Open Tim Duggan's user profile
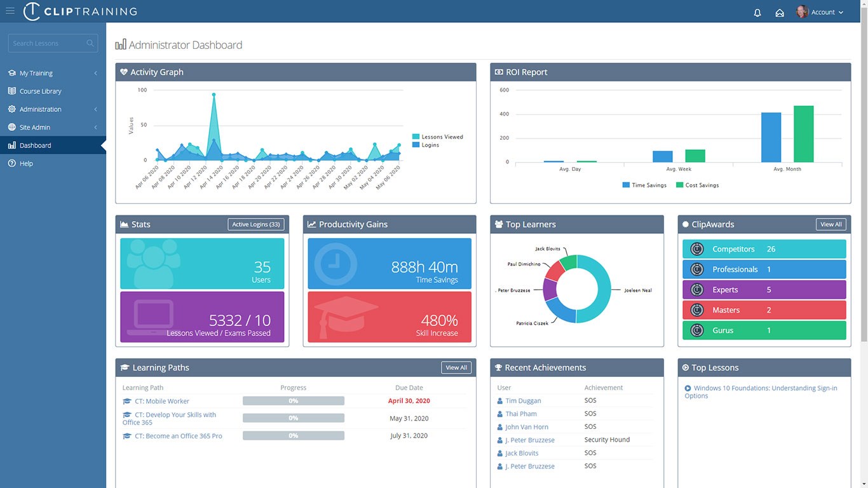Image resolution: width=868 pixels, height=488 pixels. click(524, 401)
